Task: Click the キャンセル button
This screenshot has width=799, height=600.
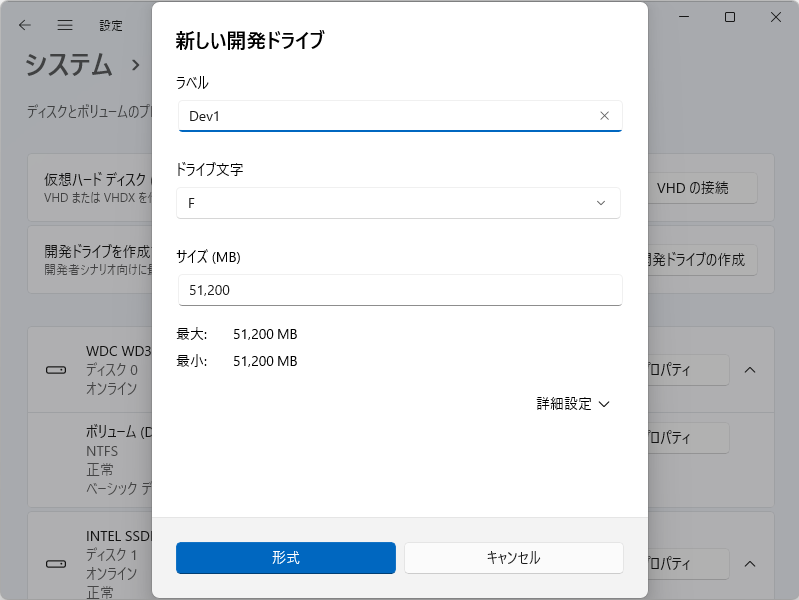Action: 514,558
